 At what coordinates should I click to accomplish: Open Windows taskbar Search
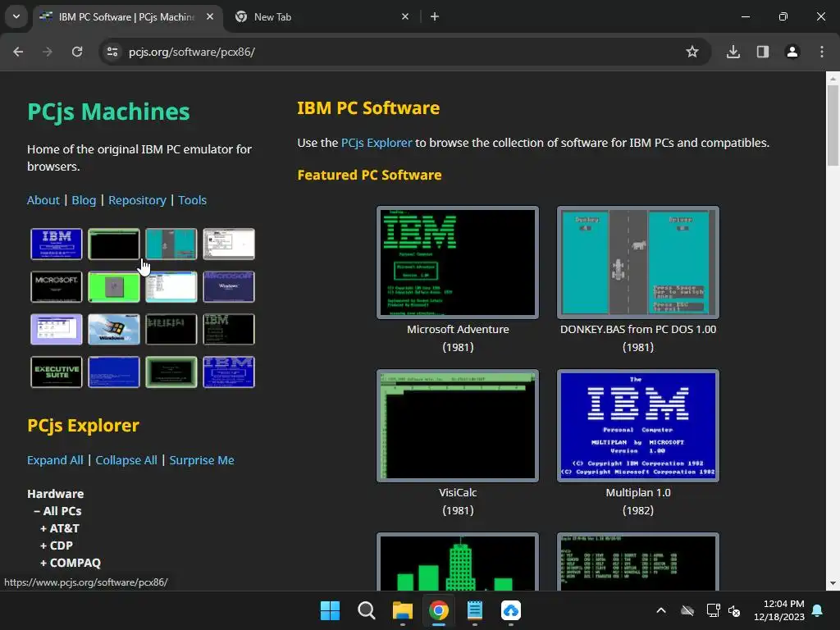tap(367, 610)
